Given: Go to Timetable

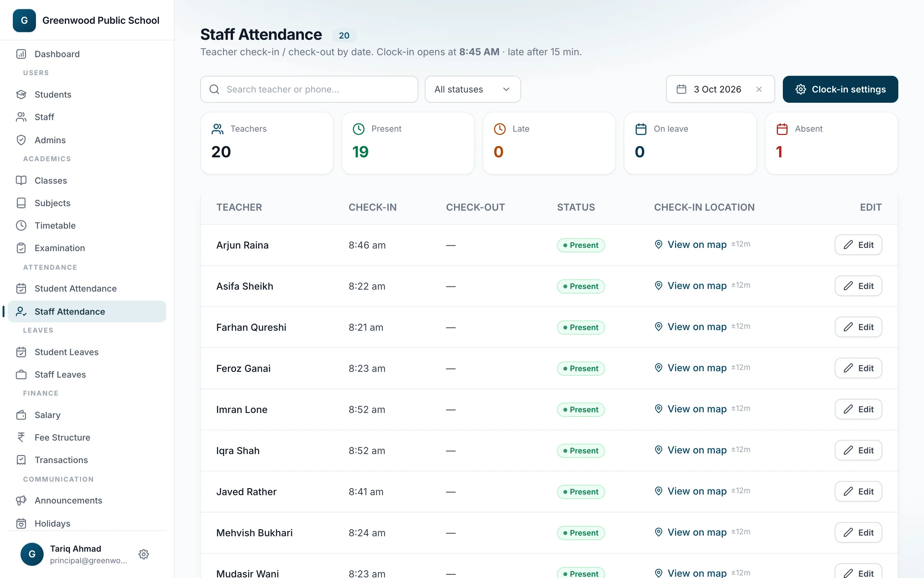Looking at the screenshot, I should pos(87,225).
